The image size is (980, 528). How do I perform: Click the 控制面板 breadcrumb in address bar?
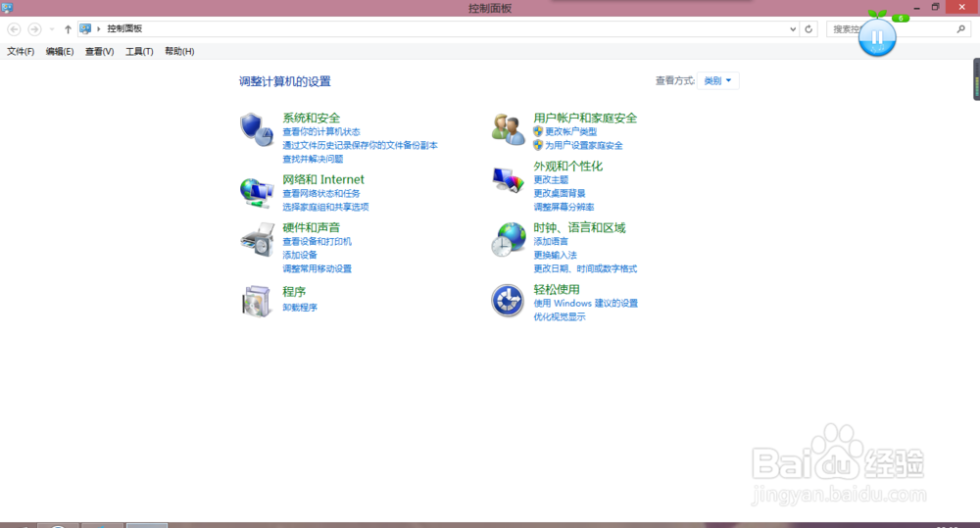pos(124,28)
